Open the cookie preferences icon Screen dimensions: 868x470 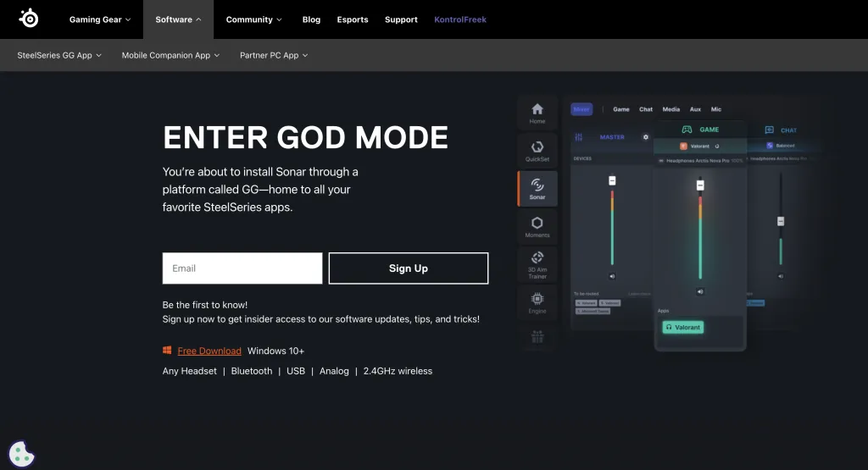(21, 454)
